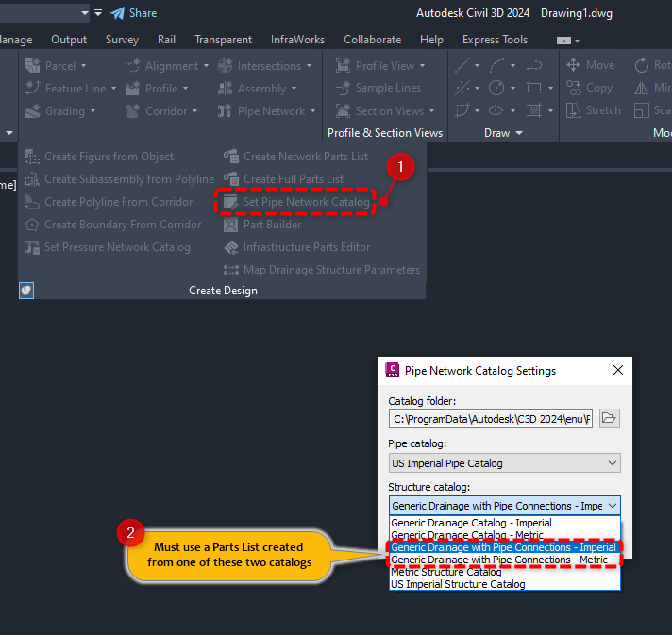Click Create Boundary From Corridor

pos(112,225)
